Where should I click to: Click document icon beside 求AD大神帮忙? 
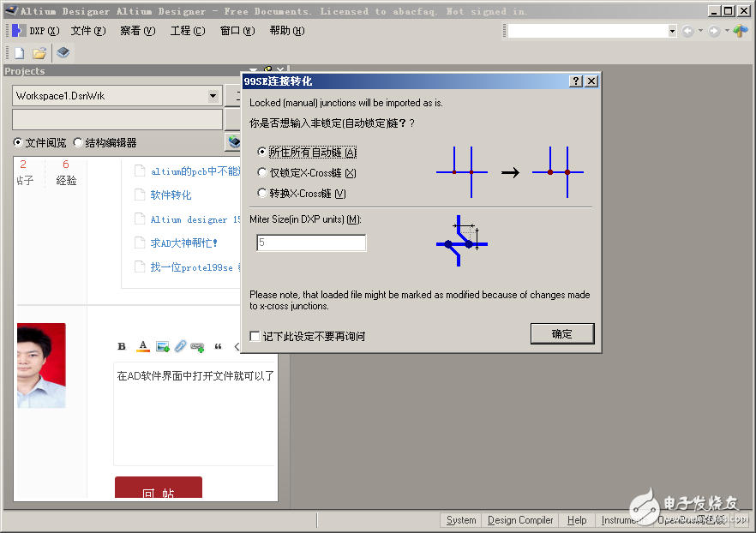[140, 243]
